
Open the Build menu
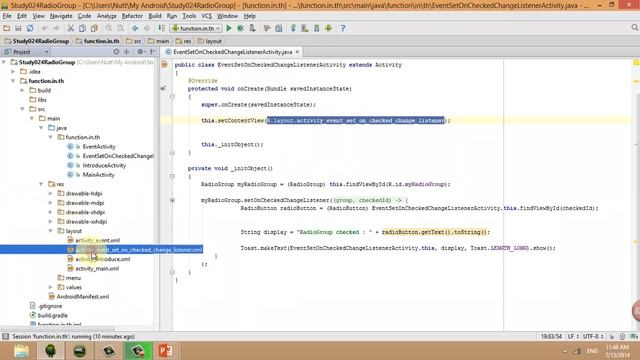pos(155,16)
